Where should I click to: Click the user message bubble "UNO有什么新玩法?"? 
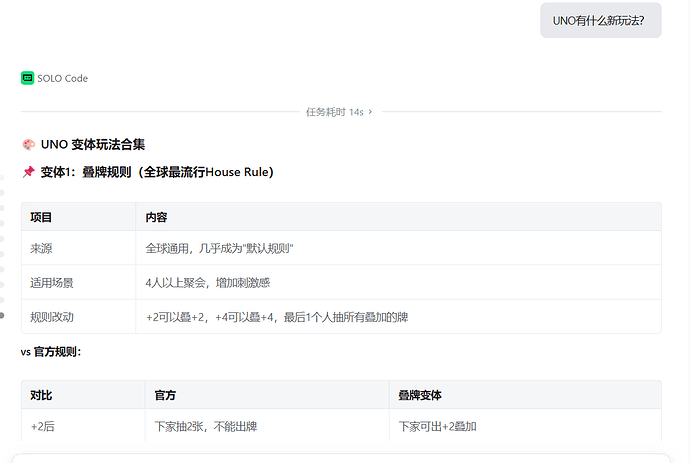click(601, 20)
